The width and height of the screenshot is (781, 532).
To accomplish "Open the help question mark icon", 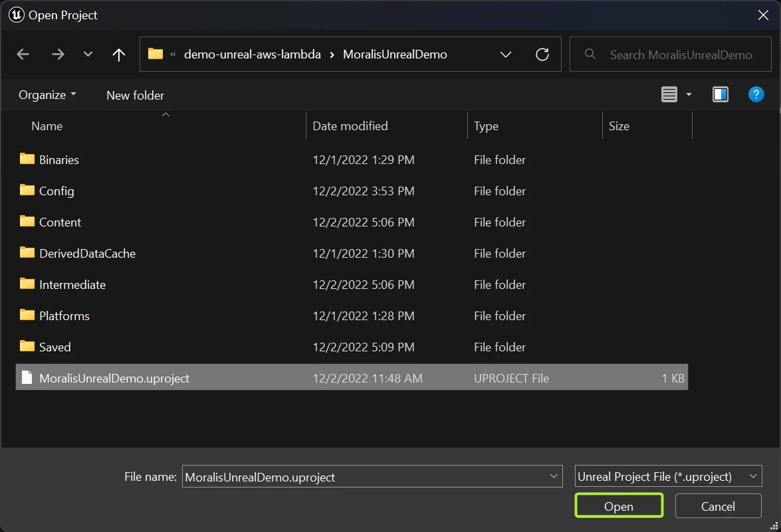I will pyautogui.click(x=756, y=95).
